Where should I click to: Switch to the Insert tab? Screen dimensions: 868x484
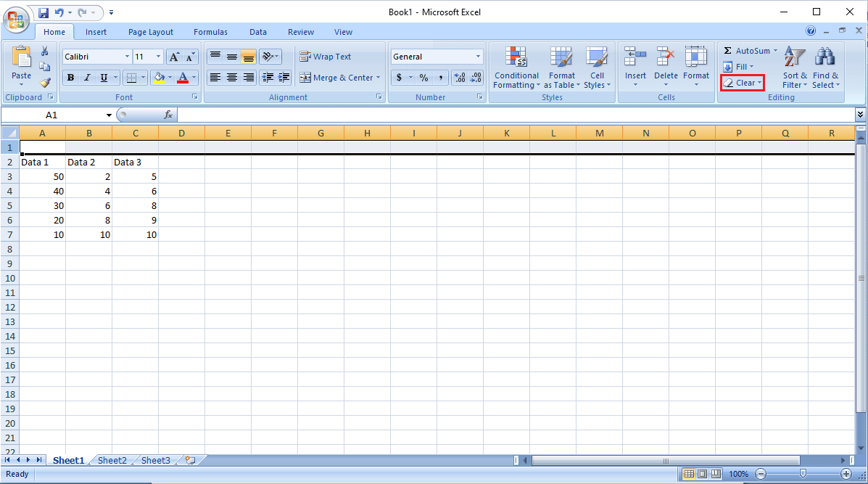coord(96,32)
